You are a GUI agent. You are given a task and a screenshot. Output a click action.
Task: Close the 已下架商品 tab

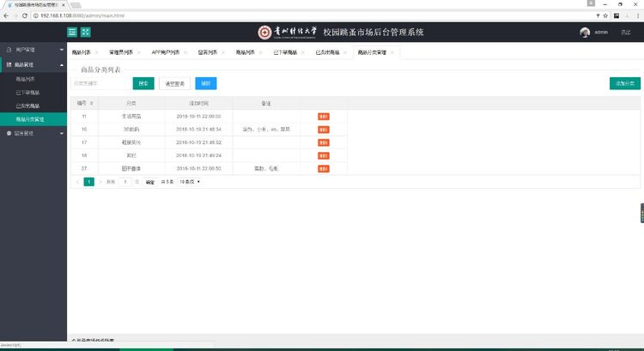(303, 52)
